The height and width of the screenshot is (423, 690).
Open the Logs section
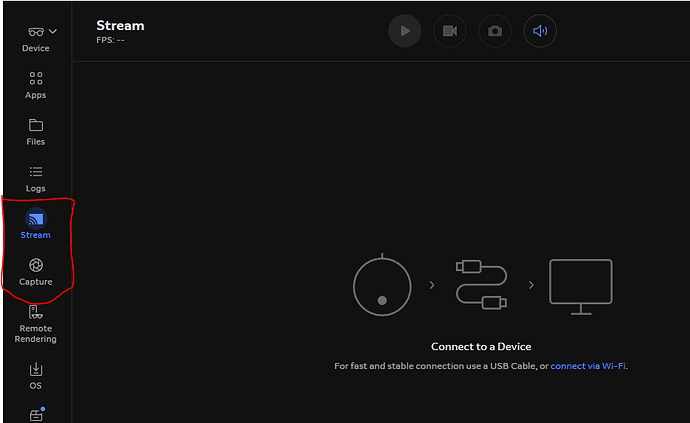pos(36,179)
